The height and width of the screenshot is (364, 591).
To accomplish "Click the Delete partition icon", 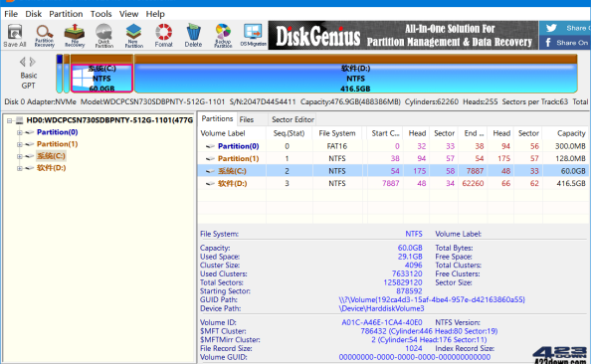I will [193, 36].
